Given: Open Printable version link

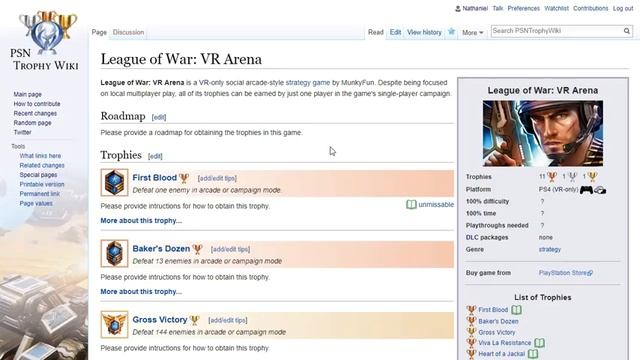Looking at the screenshot, I should pyautogui.click(x=42, y=184).
